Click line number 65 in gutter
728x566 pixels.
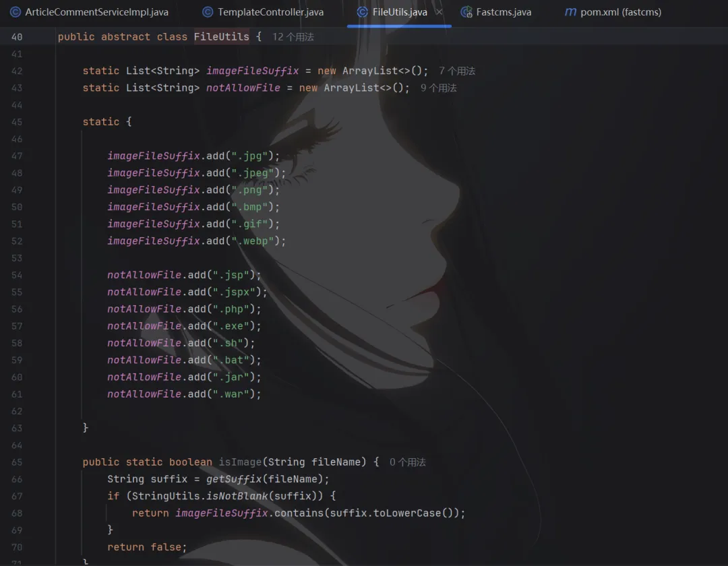(x=17, y=462)
